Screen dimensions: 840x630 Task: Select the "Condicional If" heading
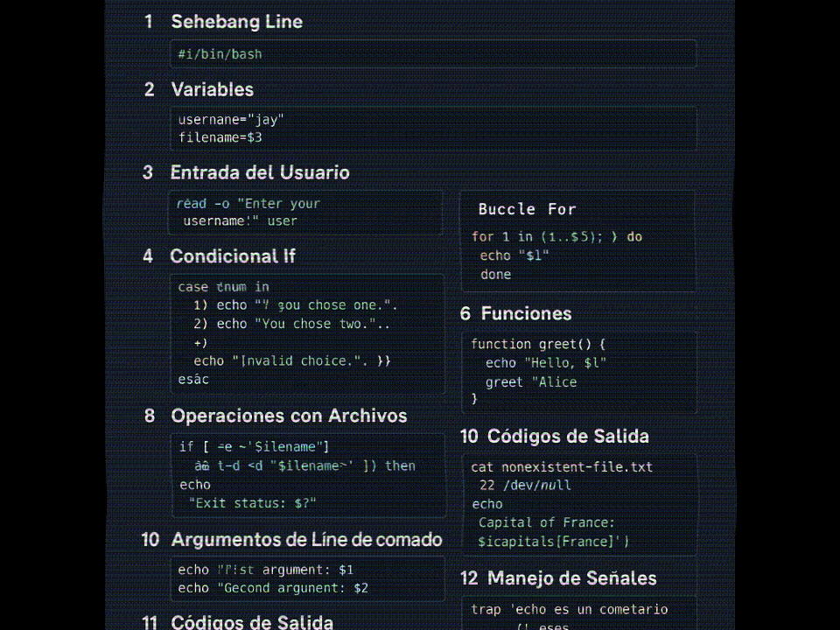(232, 255)
